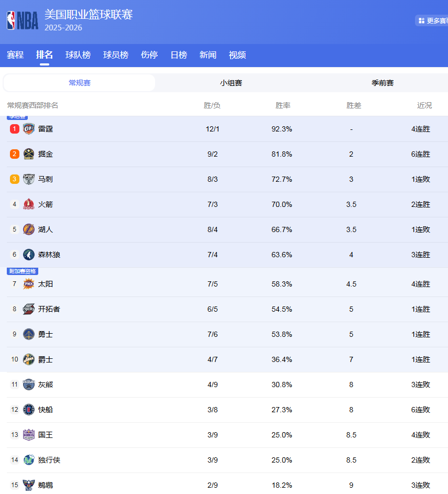Click the 太阳 (Suns) team logo
448x494 pixels.
pyautogui.click(x=29, y=284)
